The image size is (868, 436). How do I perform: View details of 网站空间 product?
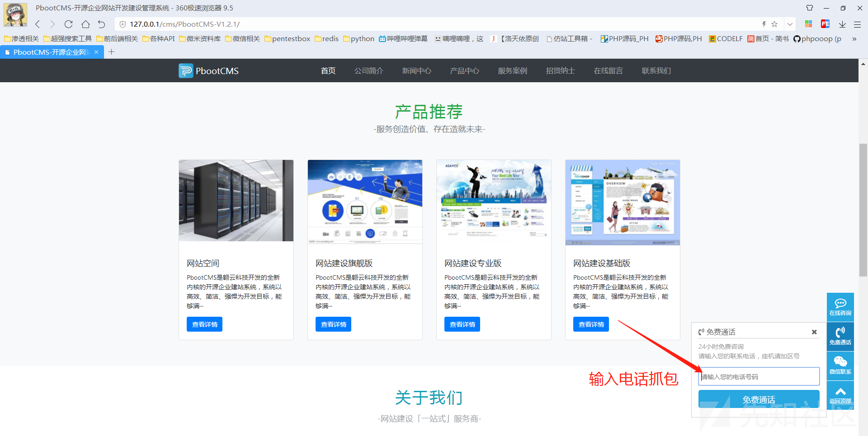tap(204, 324)
